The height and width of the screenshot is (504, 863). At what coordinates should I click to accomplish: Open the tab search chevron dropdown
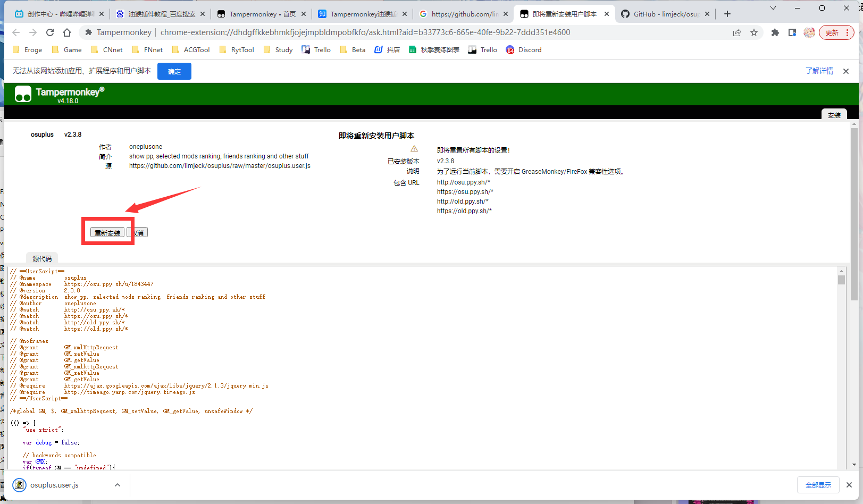[773, 8]
